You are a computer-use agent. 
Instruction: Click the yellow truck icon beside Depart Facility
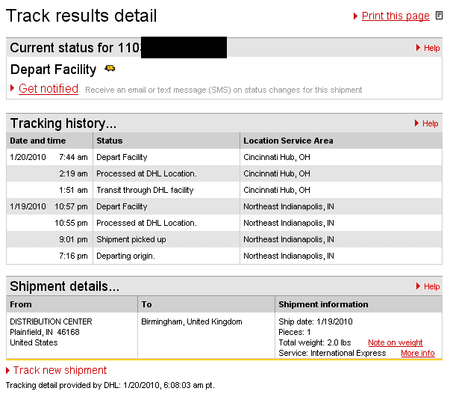coord(110,69)
